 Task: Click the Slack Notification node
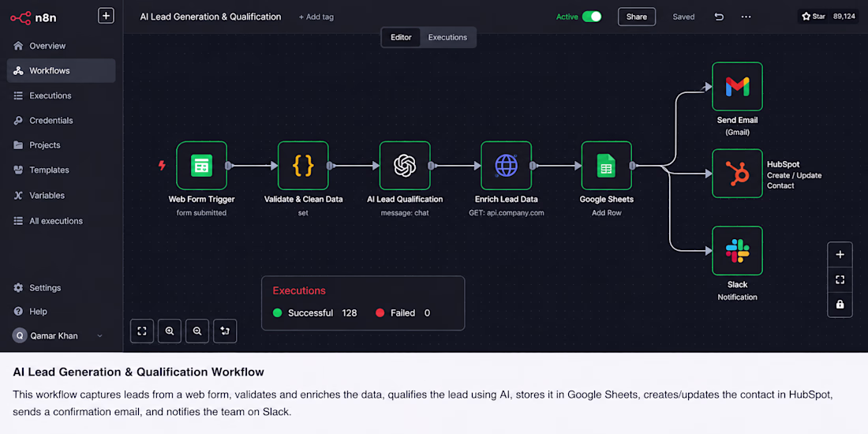(737, 250)
